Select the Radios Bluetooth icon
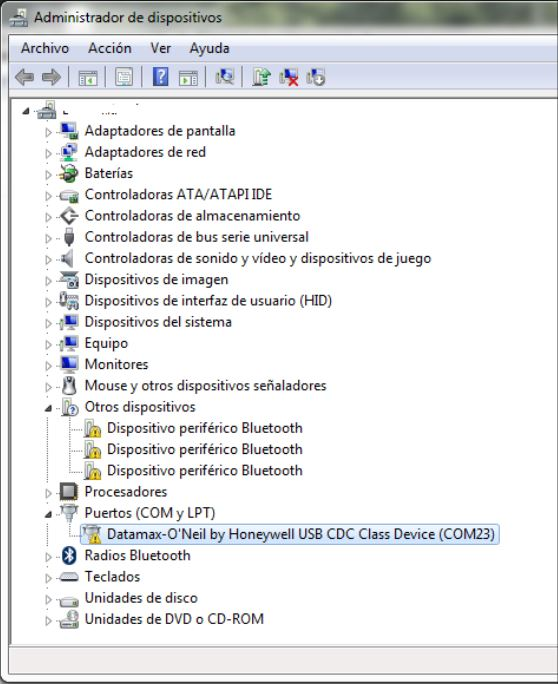 (69, 555)
